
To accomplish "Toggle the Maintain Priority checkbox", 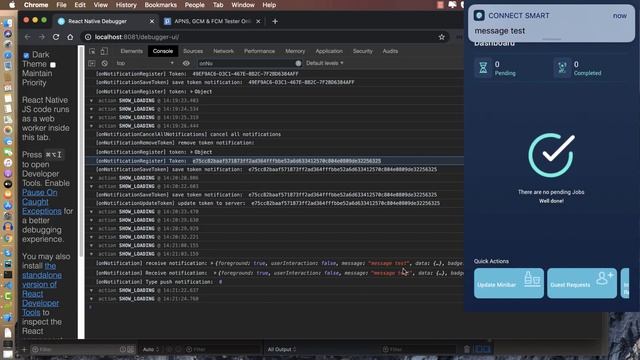I will pos(53,65).
